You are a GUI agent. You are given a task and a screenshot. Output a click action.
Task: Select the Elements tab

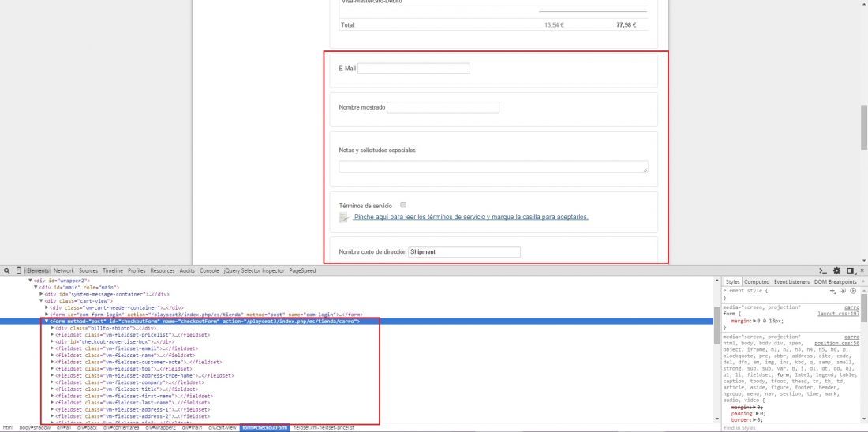[38, 271]
